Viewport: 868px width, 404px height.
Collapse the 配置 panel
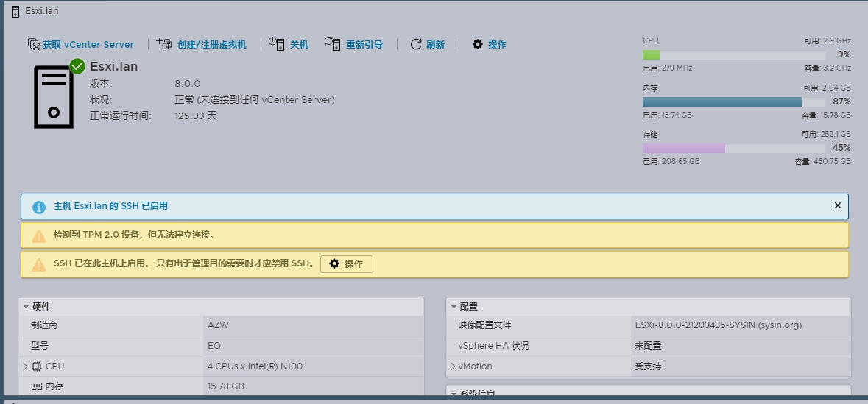(x=453, y=307)
